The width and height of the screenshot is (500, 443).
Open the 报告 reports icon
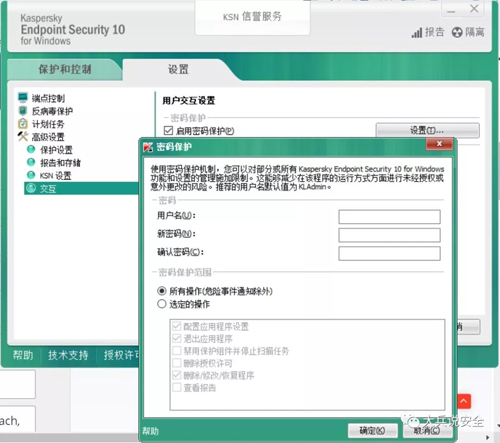416,33
